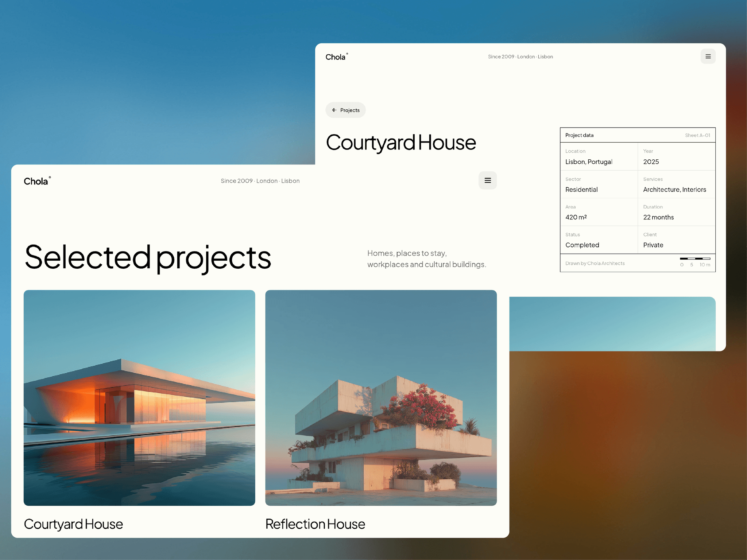Click 'Architecture, Interiors' services value
The height and width of the screenshot is (560, 747).
[674, 190]
